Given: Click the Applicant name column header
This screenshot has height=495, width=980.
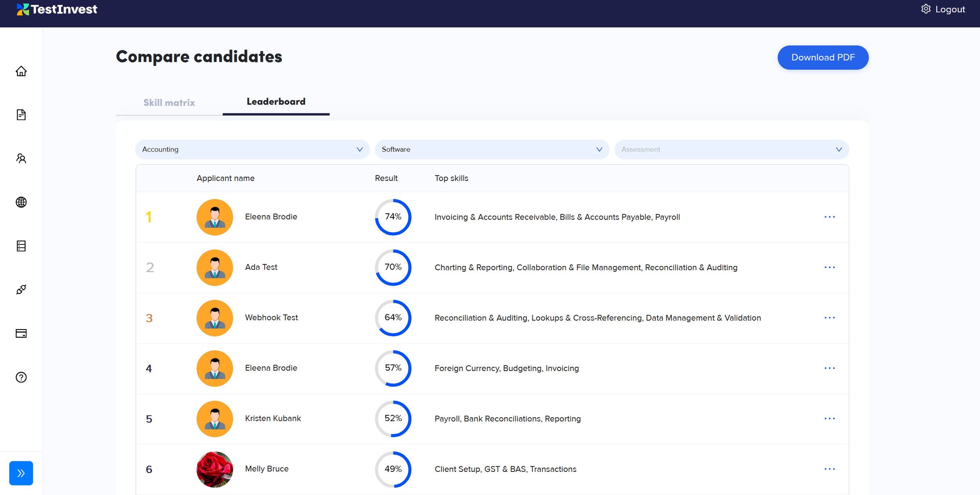Looking at the screenshot, I should [x=225, y=178].
